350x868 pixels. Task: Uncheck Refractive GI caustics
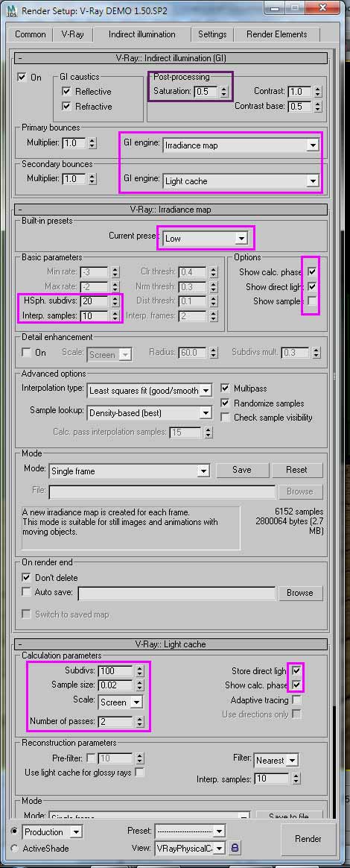pos(67,107)
